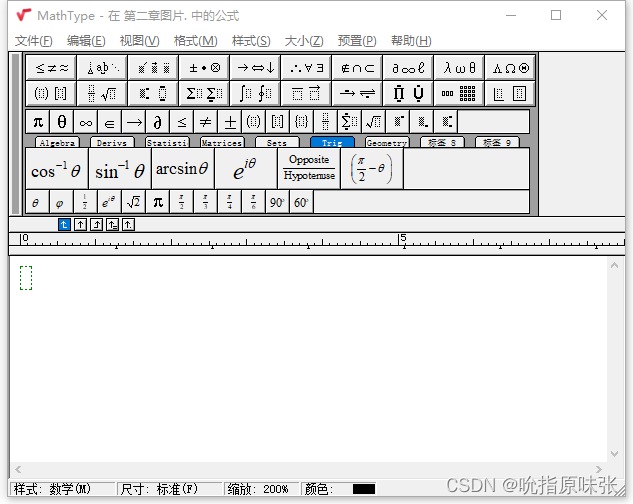Open the spaces and ellipses palette
The height and width of the screenshot is (504, 633).
coord(103,68)
